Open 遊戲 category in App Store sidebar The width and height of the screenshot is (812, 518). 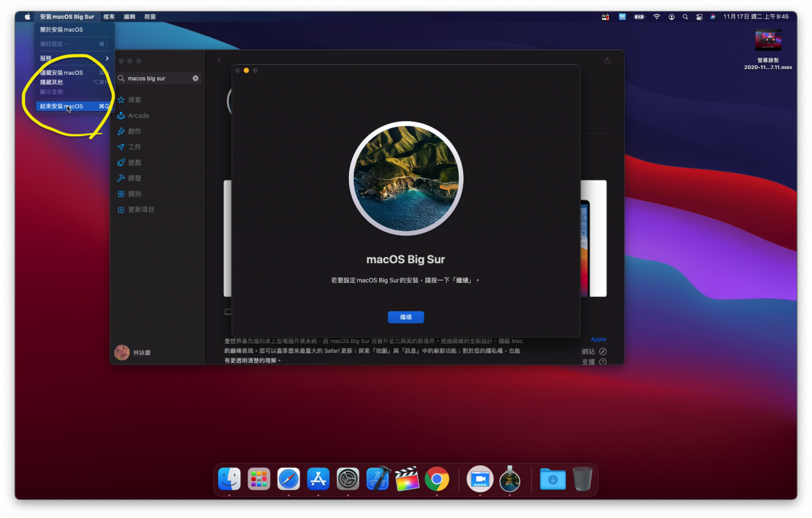tap(129, 163)
